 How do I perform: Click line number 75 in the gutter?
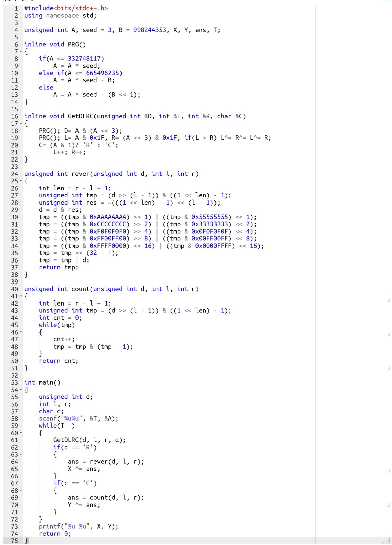click(x=15, y=541)
